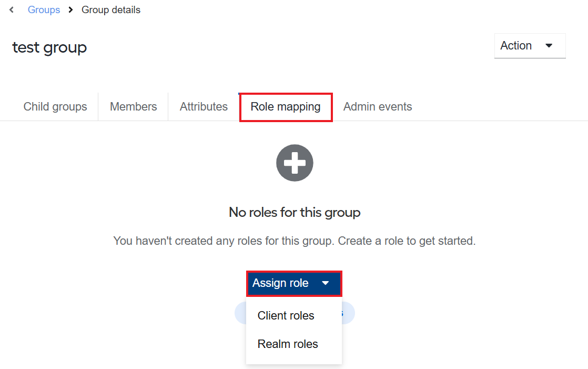Click the Group details breadcrumb text
Viewport: 588px width, 369px height.
(x=111, y=10)
